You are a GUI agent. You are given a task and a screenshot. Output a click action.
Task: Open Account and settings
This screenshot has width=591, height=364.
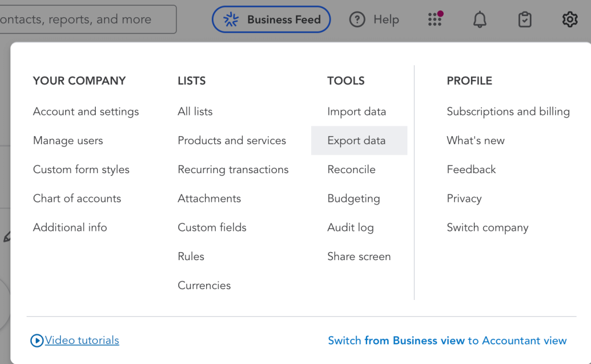(86, 112)
